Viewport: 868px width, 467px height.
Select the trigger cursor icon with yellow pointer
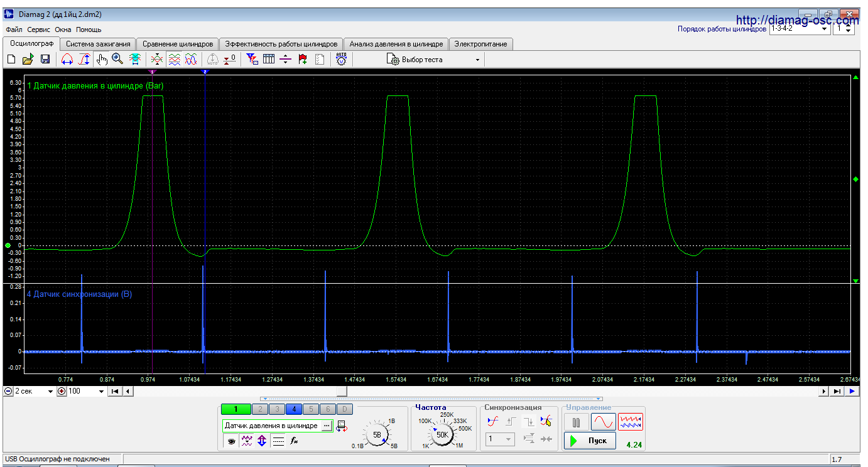(546, 422)
